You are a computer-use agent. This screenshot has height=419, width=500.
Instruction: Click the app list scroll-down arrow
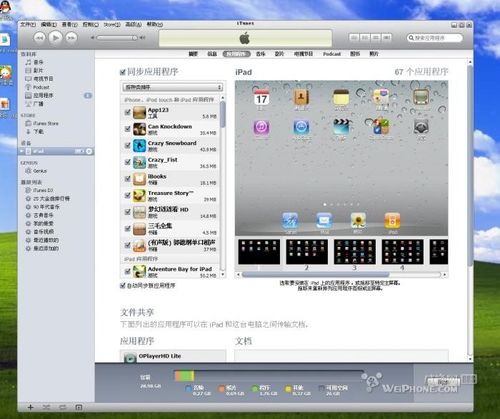(x=223, y=275)
